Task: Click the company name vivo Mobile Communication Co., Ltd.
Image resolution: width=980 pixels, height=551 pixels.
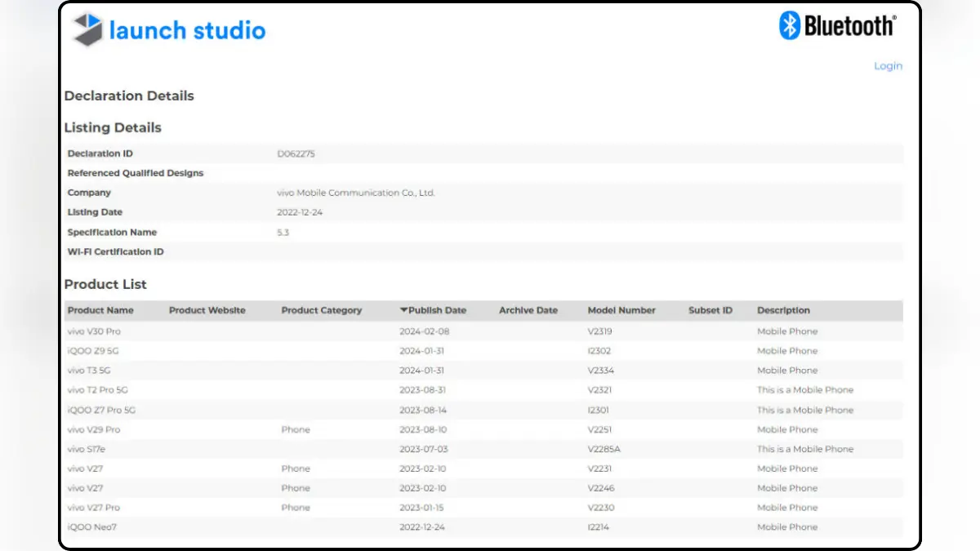Action: [356, 193]
